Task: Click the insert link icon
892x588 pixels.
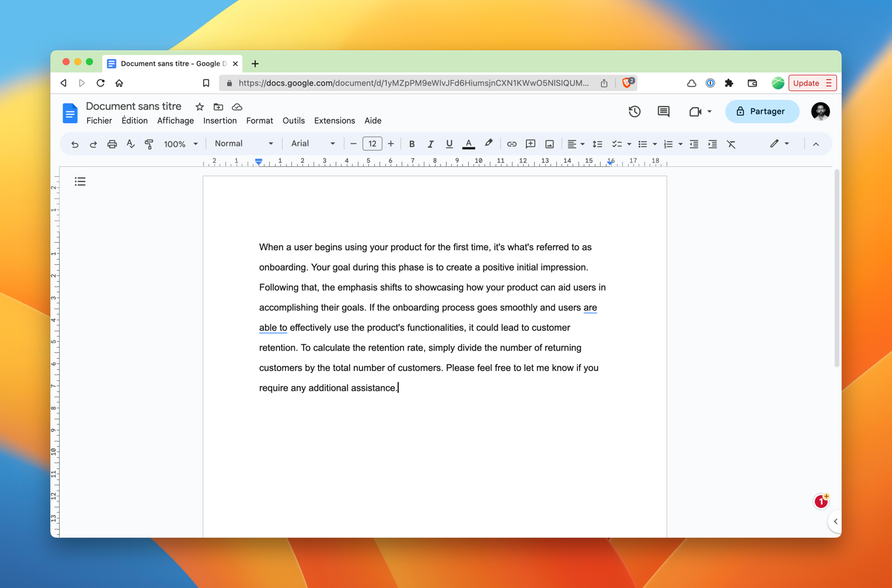Action: click(x=511, y=144)
